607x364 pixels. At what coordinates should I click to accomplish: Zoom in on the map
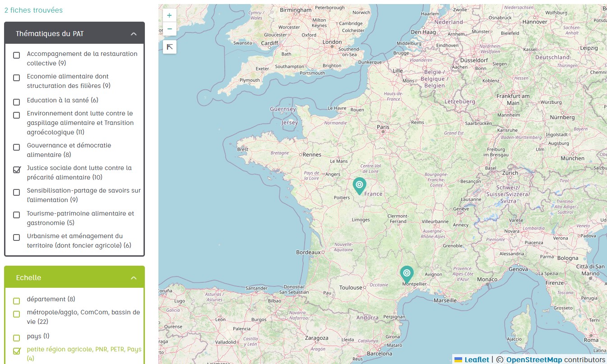(x=169, y=15)
